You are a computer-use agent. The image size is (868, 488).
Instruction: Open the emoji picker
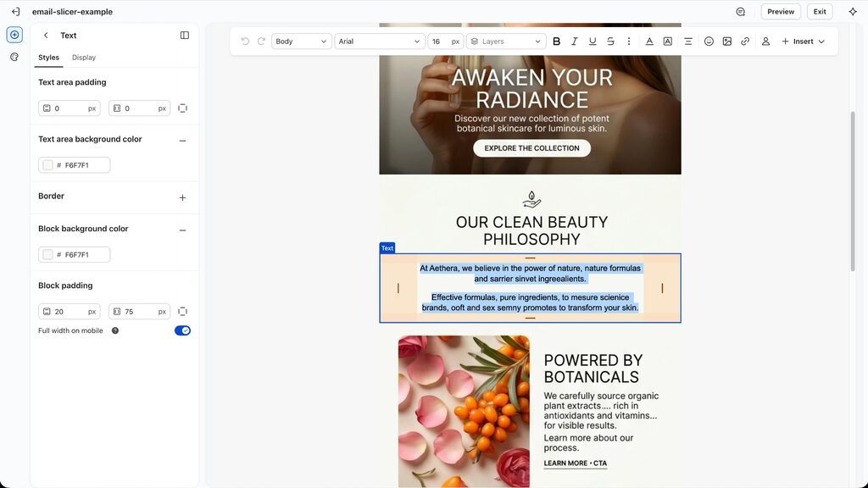709,42
